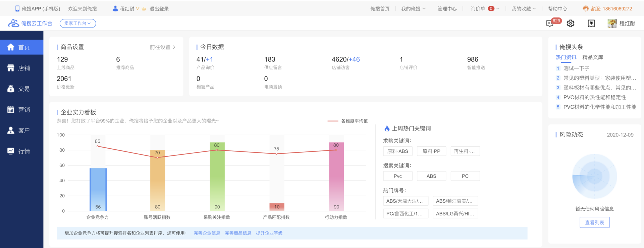The height and width of the screenshot is (248, 644).
Task: Select the 热门资讯 tab
Action: pyautogui.click(x=566, y=57)
